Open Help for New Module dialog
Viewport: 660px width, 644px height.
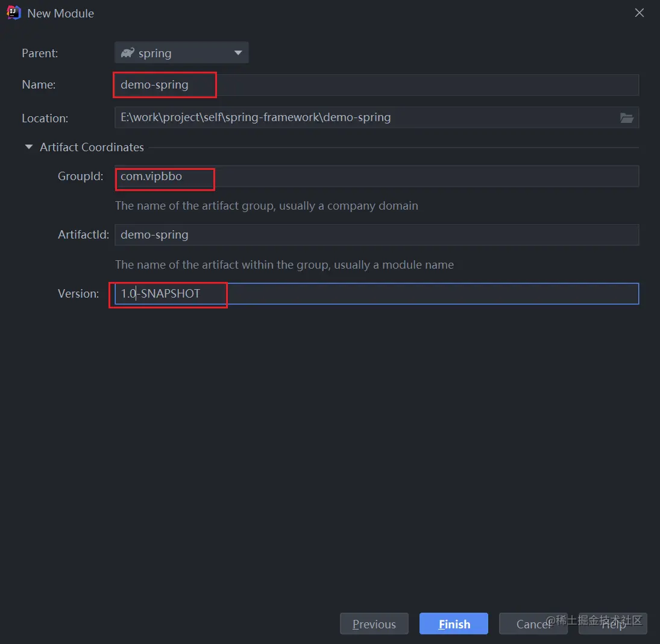click(x=613, y=624)
